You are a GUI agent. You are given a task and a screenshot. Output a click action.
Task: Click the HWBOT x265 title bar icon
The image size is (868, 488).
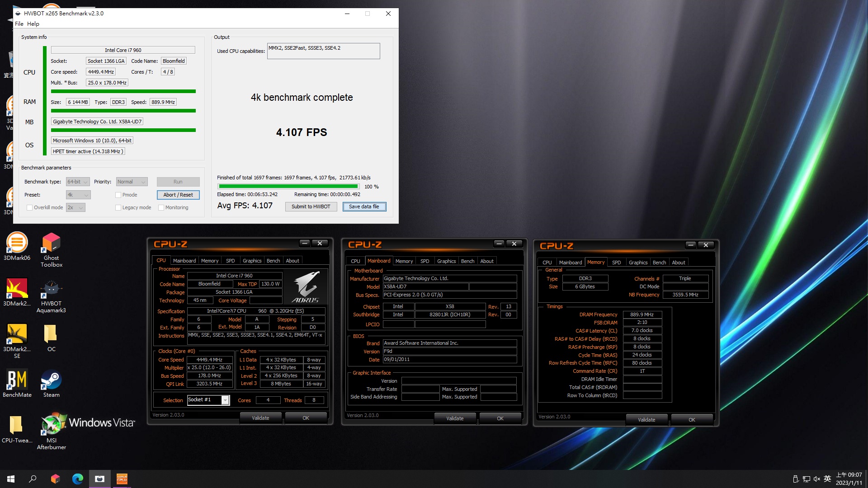click(x=18, y=14)
